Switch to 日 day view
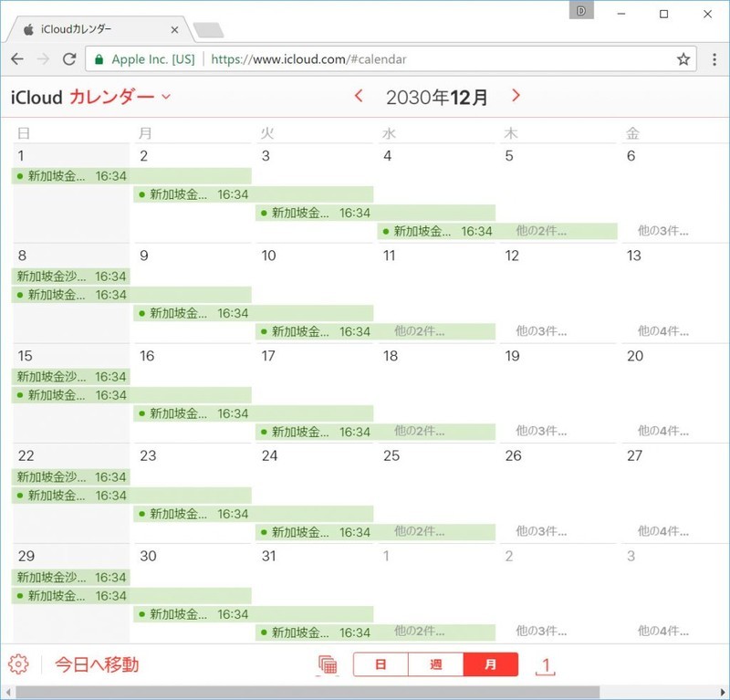 click(x=381, y=664)
